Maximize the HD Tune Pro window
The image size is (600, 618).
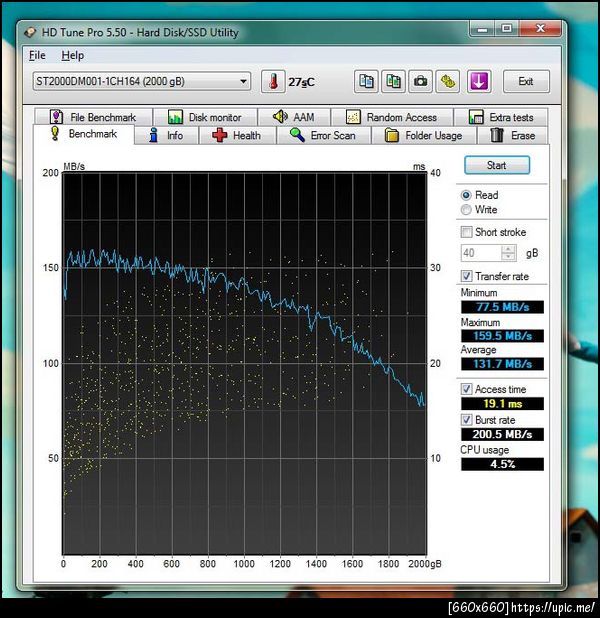click(x=507, y=29)
